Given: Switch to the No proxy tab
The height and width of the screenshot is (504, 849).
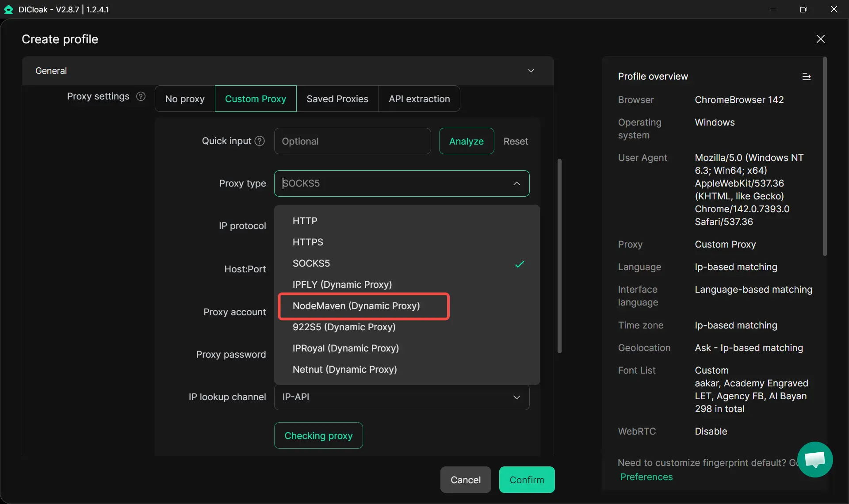Looking at the screenshot, I should tap(185, 99).
